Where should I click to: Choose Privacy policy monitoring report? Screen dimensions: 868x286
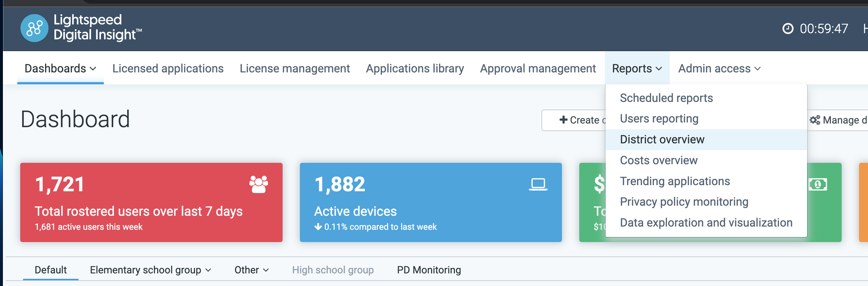684,202
